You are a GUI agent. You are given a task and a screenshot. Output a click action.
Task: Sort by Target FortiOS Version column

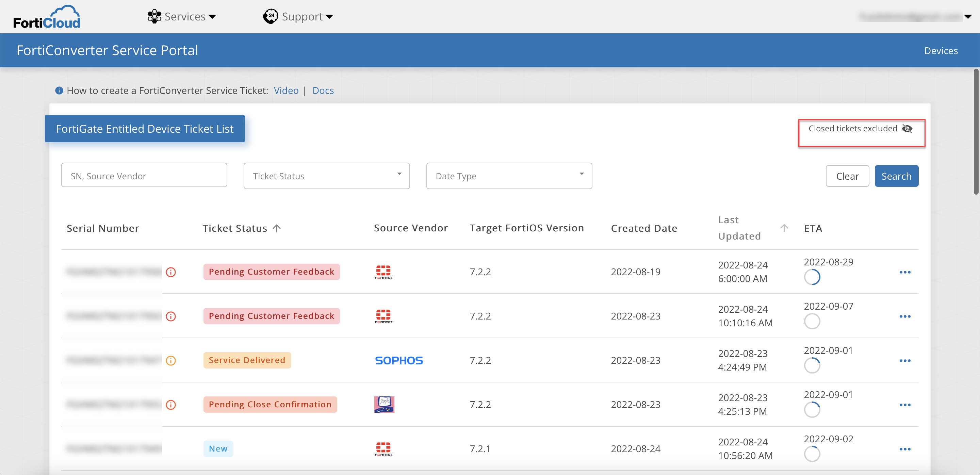point(526,228)
